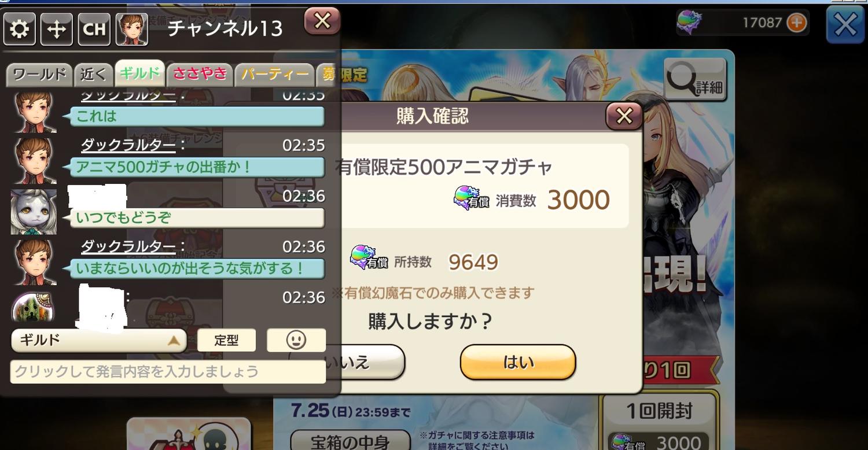Switch to the ワールド chat tab
The image size is (868, 450).
(x=39, y=74)
